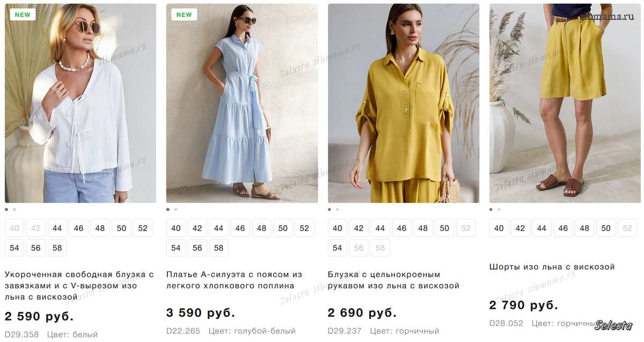Click the NEW badge on the blue dress
The width and height of the screenshot is (644, 342).
click(x=184, y=14)
